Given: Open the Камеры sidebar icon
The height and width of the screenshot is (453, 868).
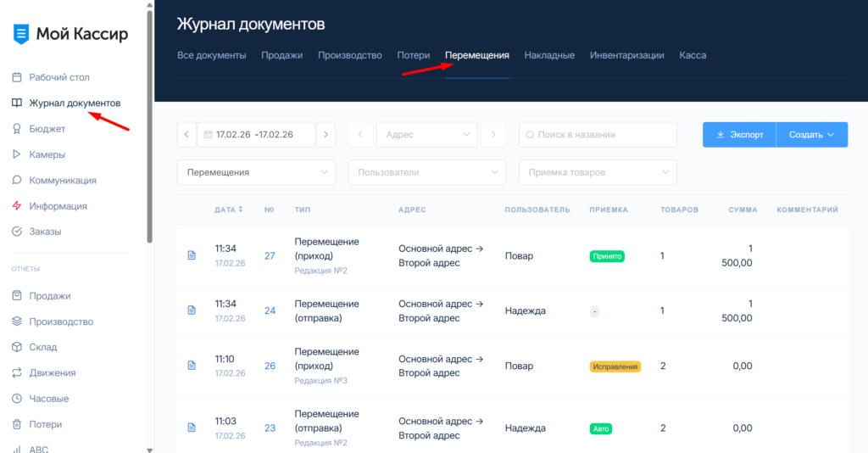Looking at the screenshot, I should (x=16, y=154).
